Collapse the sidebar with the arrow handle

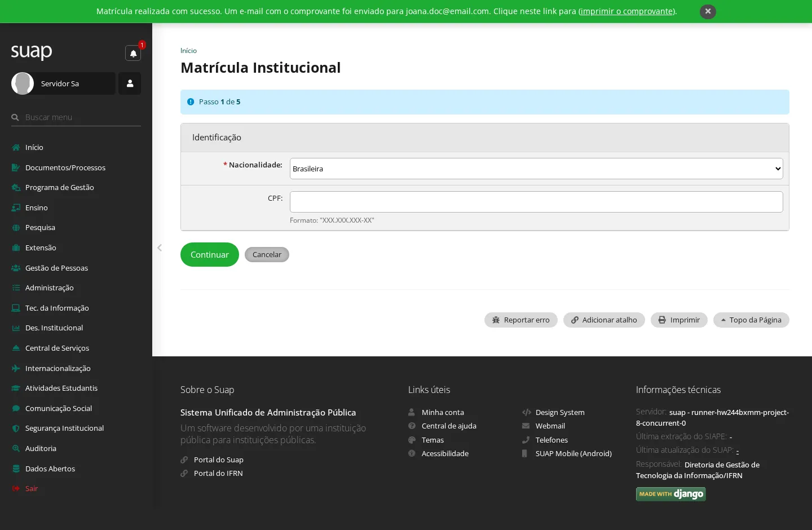(160, 248)
